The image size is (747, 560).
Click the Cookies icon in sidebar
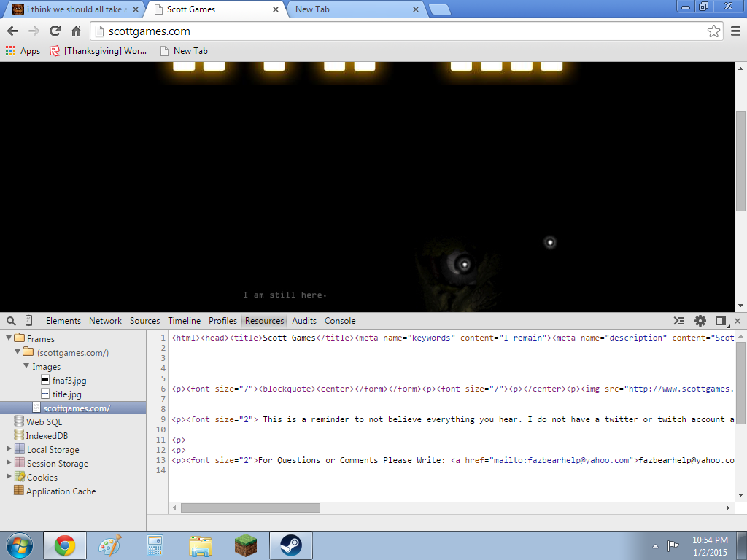[20, 477]
